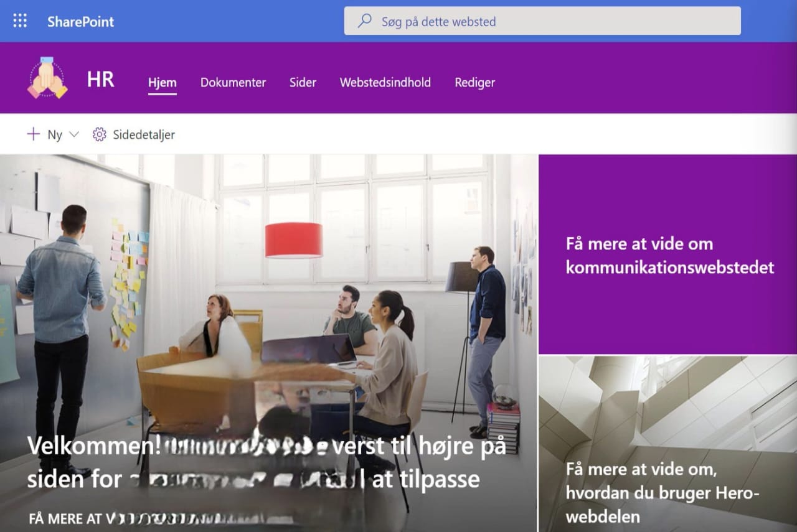Open the purple kommunikationswebstedet tile
This screenshot has height=532, width=797.
pos(667,254)
